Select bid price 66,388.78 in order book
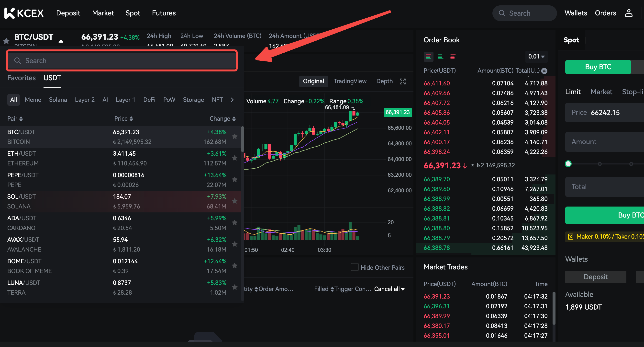 [x=436, y=248]
